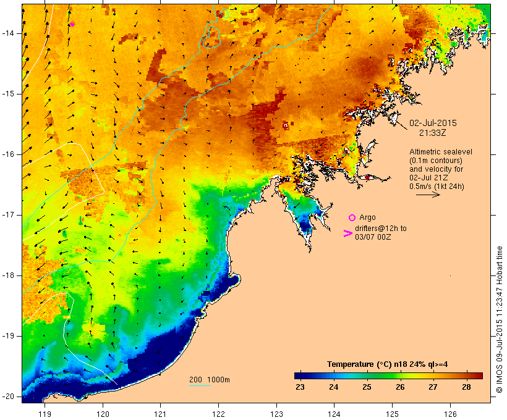Click the closed cyan contour loop near 122E 14S

pos(211,38)
